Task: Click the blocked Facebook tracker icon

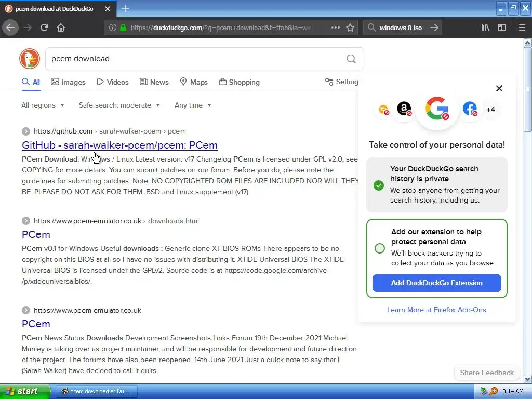Action: pos(470,109)
